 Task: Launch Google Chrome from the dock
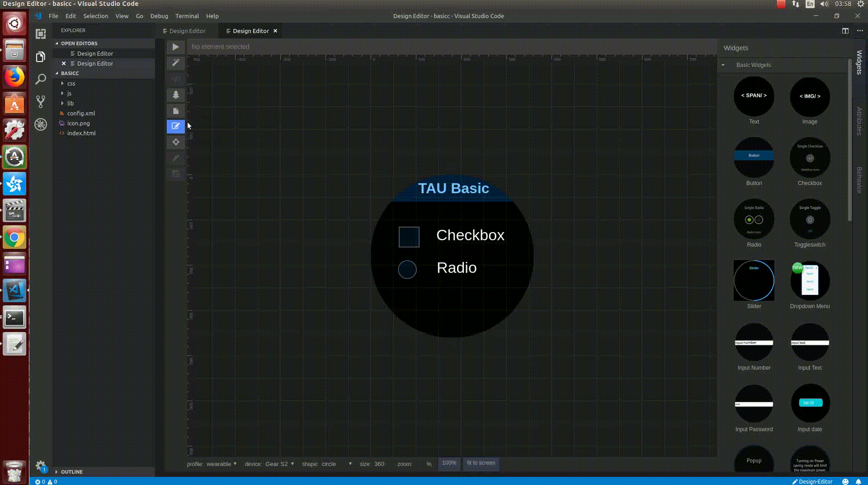point(14,237)
